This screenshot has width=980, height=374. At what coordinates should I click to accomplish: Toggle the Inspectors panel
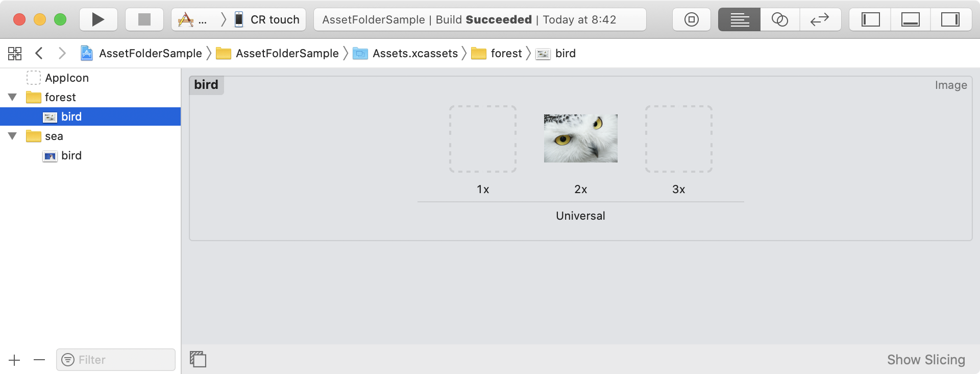[x=950, y=20]
